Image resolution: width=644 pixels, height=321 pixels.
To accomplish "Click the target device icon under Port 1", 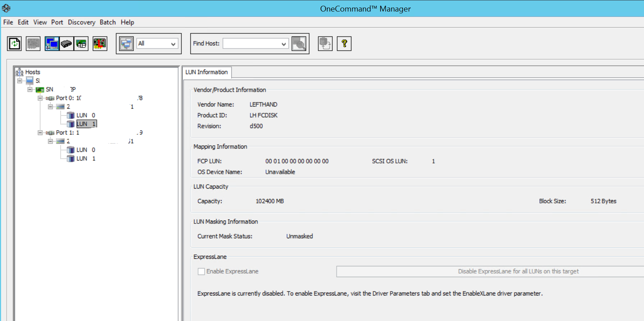I will pos(60,141).
